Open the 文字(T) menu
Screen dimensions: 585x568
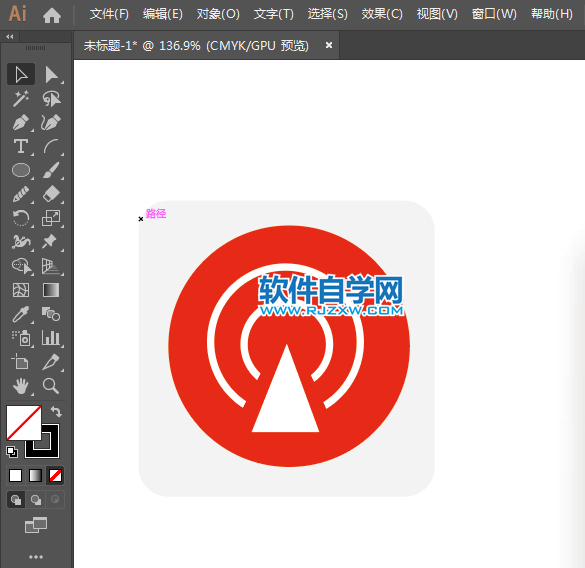click(273, 14)
